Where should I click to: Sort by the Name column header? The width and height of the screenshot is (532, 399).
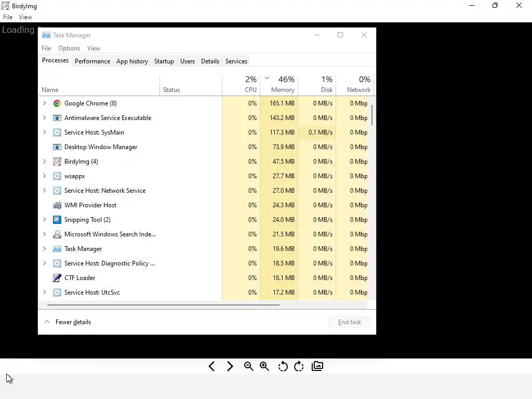[99, 86]
